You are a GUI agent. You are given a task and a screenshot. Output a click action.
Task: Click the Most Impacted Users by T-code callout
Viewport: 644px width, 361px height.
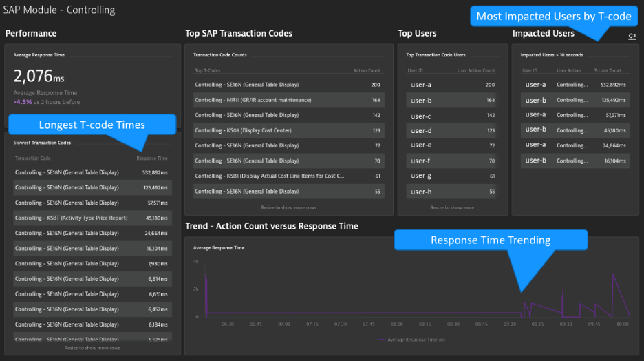point(554,16)
